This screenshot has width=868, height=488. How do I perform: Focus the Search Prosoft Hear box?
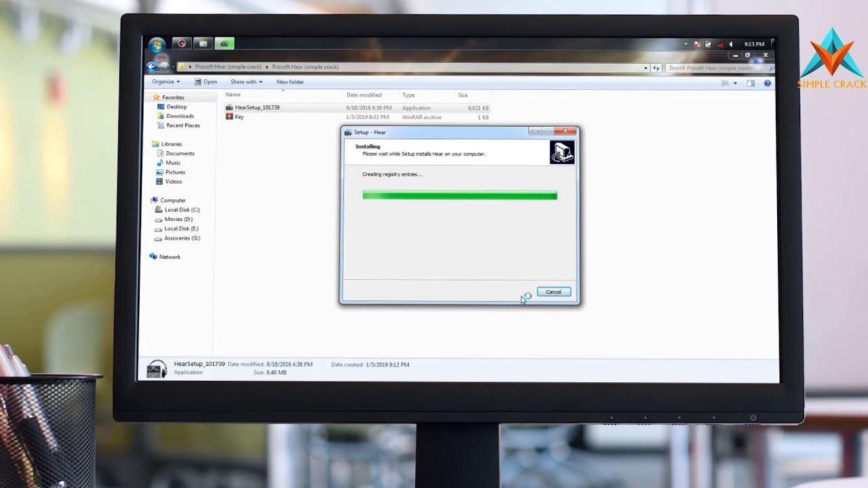tap(720, 68)
